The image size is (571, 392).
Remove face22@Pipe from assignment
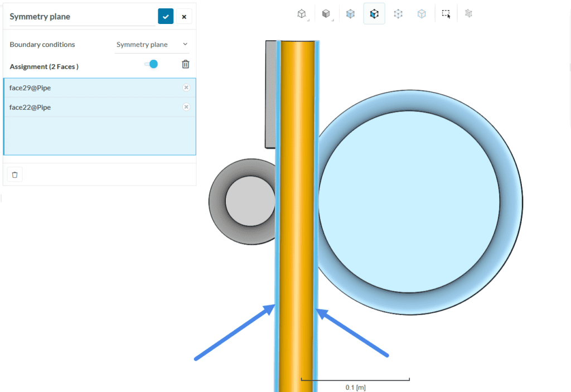click(186, 107)
